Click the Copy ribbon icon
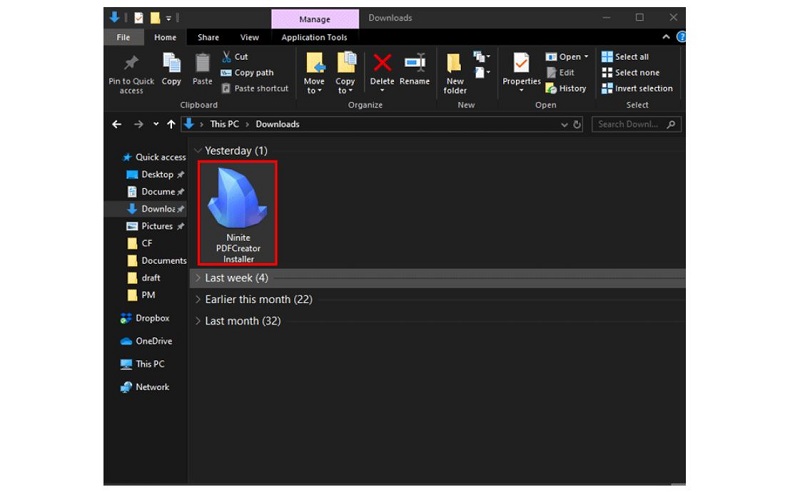 pyautogui.click(x=171, y=63)
